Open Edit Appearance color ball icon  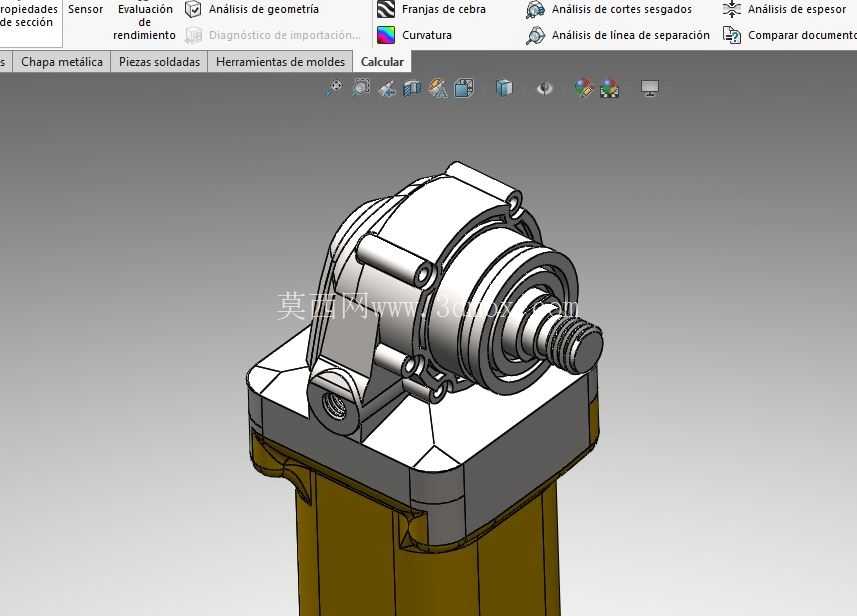pos(584,88)
